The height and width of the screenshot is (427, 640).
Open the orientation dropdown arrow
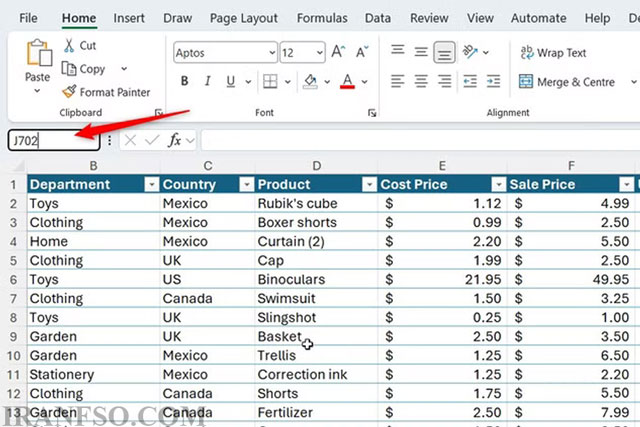[486, 52]
